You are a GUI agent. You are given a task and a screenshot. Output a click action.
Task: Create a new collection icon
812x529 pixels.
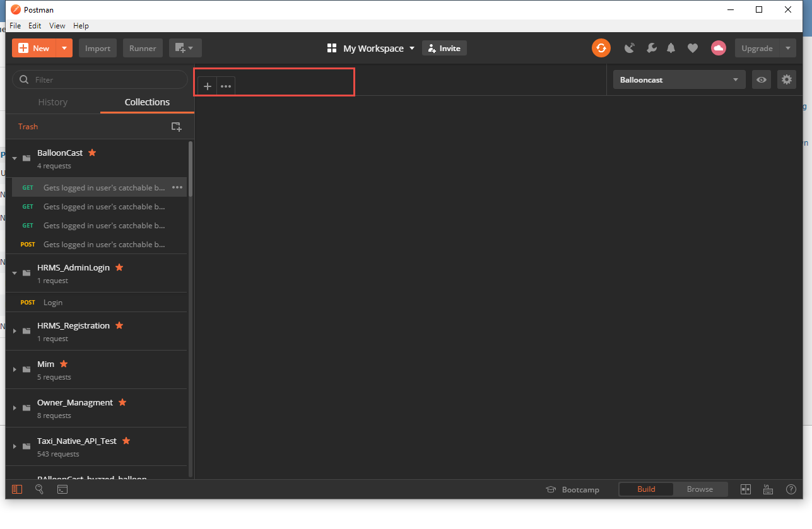177,127
